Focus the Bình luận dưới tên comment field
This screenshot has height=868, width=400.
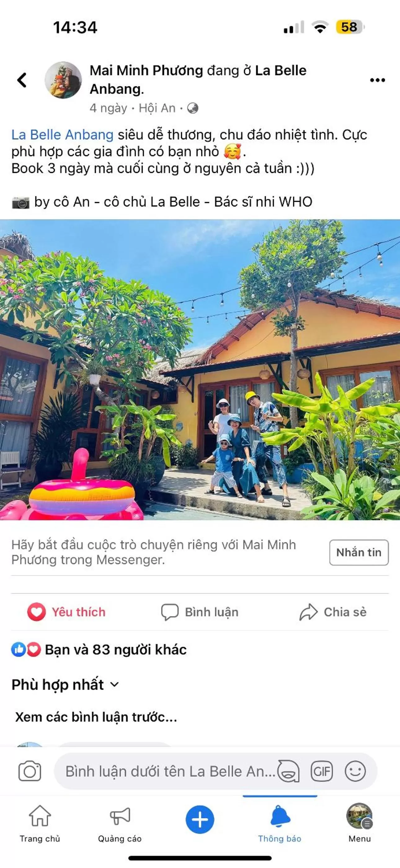click(x=170, y=771)
